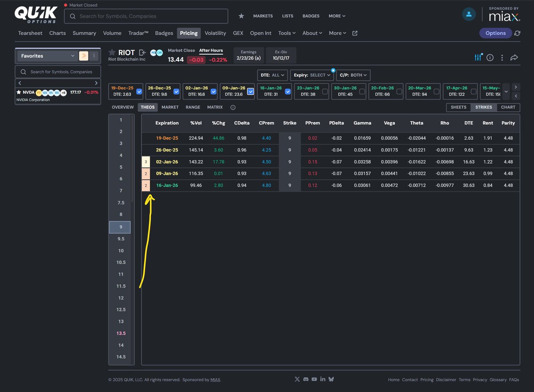534x392 pixels.
Task: Expand the Tools menu dropdown
Action: pos(287,33)
